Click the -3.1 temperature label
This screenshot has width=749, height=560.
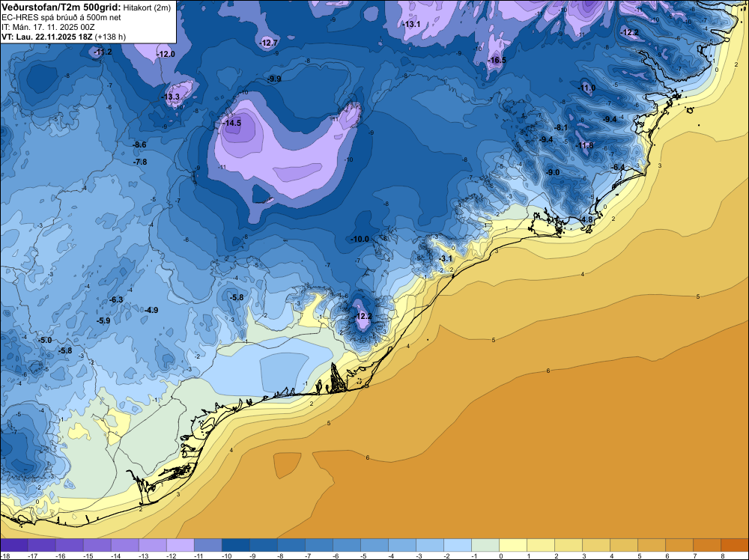click(x=445, y=259)
